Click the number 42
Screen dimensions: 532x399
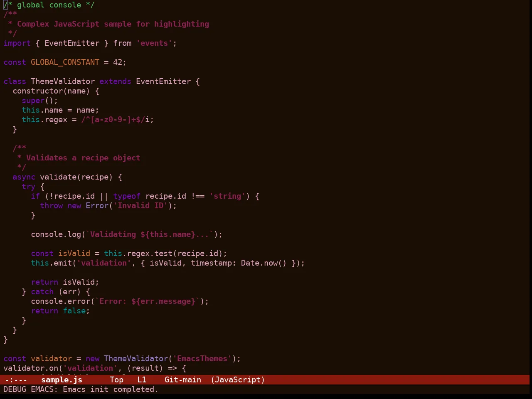(118, 62)
